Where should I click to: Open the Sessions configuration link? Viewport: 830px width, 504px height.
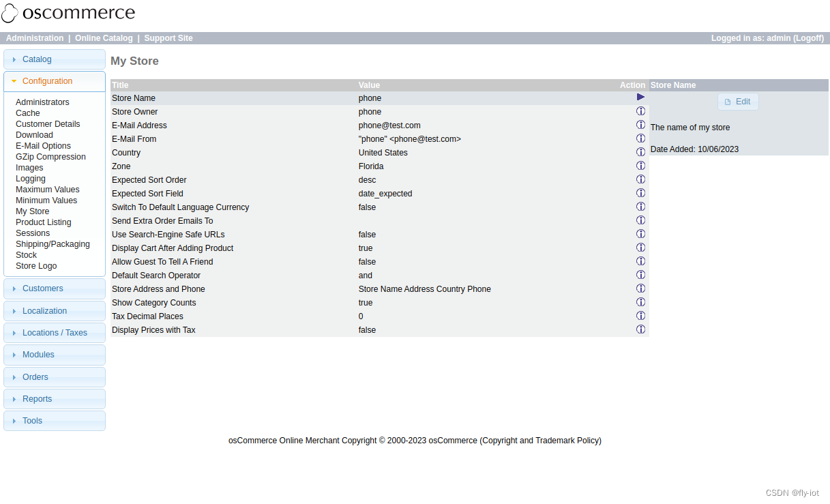coord(33,233)
